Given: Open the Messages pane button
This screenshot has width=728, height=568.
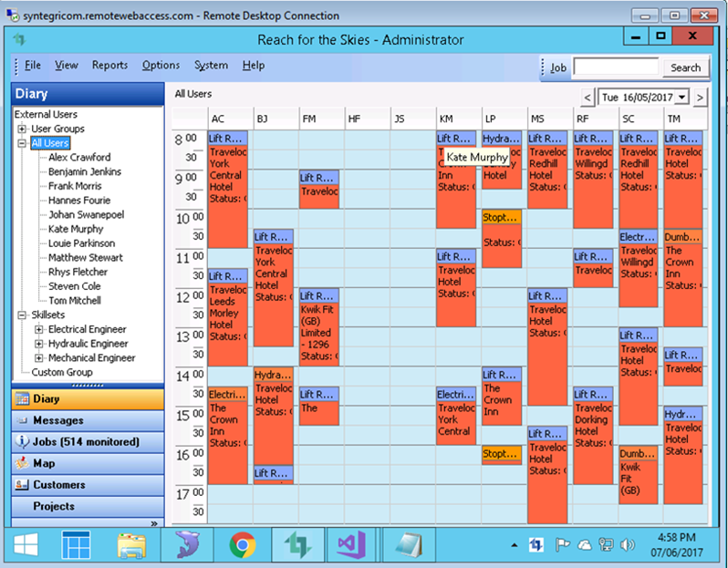Looking at the screenshot, I should [x=88, y=420].
